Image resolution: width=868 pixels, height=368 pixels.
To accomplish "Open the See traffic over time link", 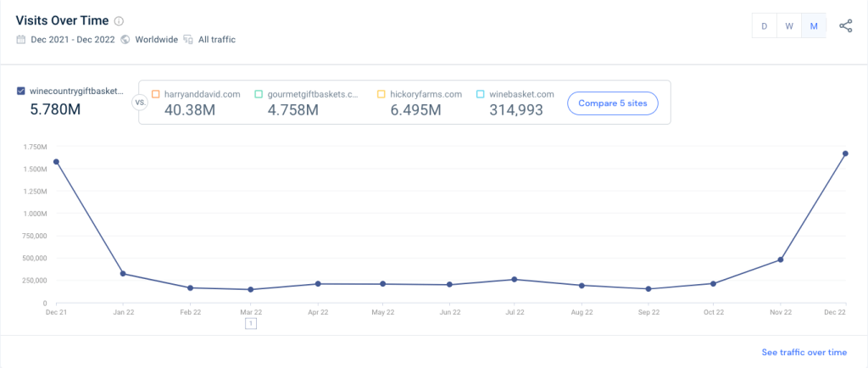I will click(x=804, y=352).
